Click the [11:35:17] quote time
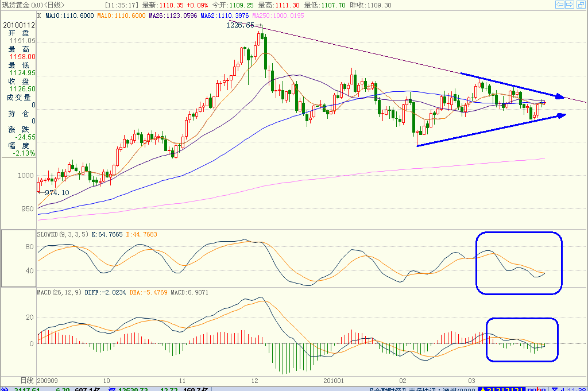The height and width of the screenshot is (391, 588). tap(122, 5)
